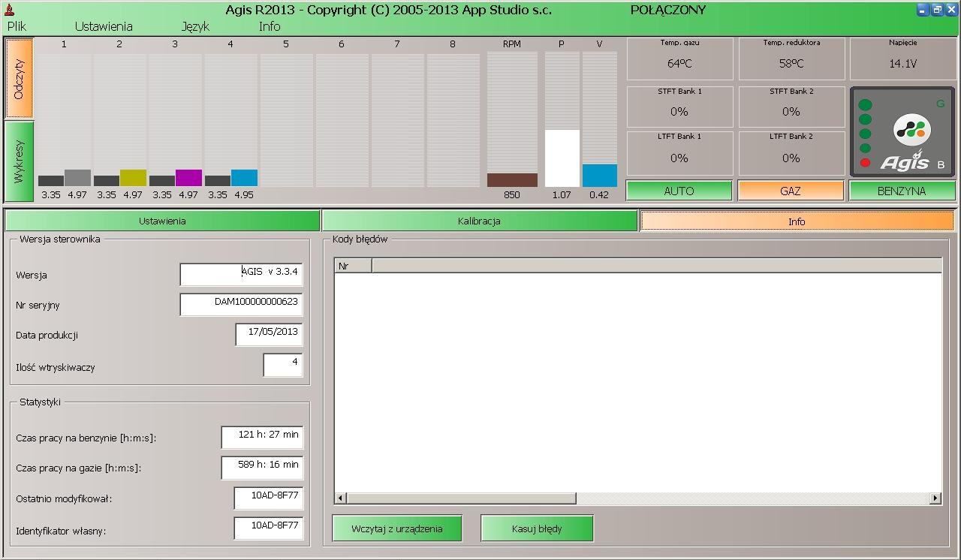
Task: Open the Plik menu
Action: 17,26
